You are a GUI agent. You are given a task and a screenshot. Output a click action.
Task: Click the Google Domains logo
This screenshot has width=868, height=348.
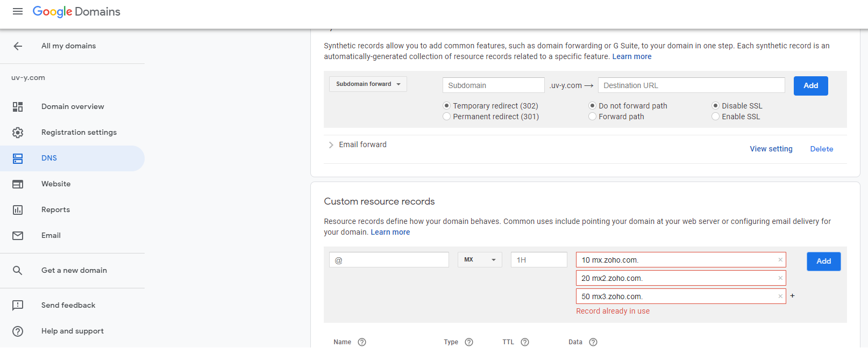coord(76,11)
